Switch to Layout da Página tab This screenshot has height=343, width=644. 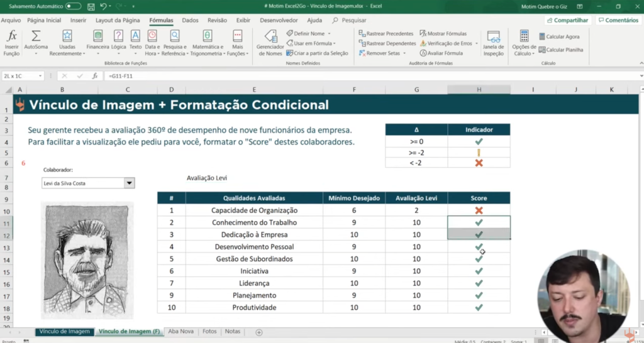tap(118, 20)
